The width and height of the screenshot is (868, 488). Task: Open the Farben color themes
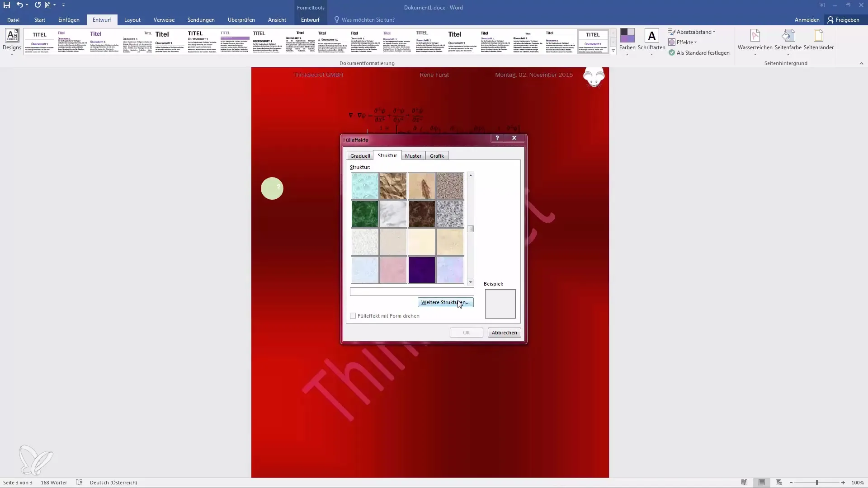[x=627, y=42]
